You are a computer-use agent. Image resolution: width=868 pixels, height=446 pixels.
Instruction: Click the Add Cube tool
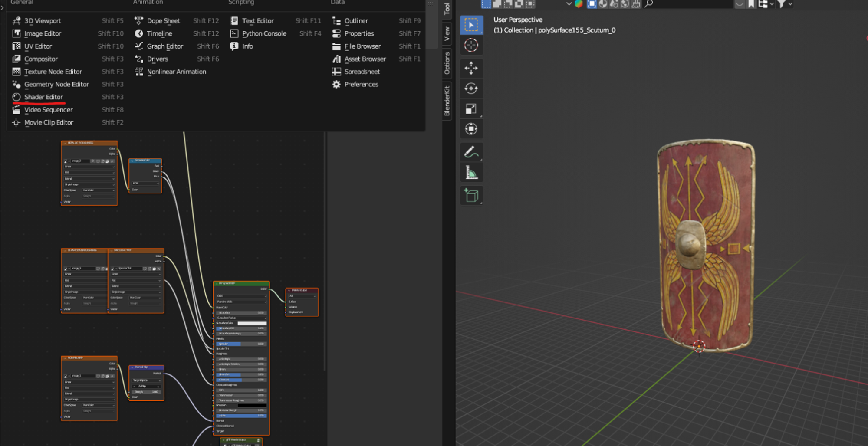pos(471,196)
